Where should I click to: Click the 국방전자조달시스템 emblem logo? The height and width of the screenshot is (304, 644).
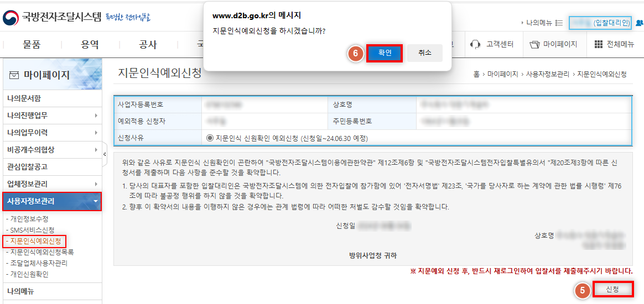pyautogui.click(x=11, y=17)
